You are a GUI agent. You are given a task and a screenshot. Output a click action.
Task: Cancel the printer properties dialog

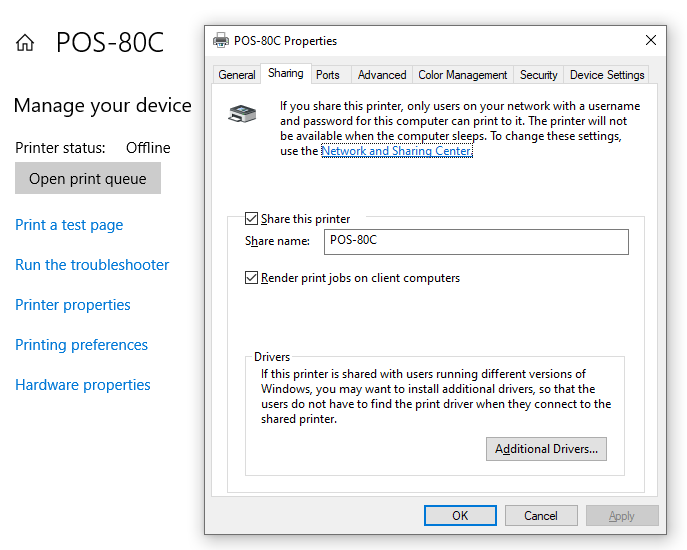pos(541,516)
